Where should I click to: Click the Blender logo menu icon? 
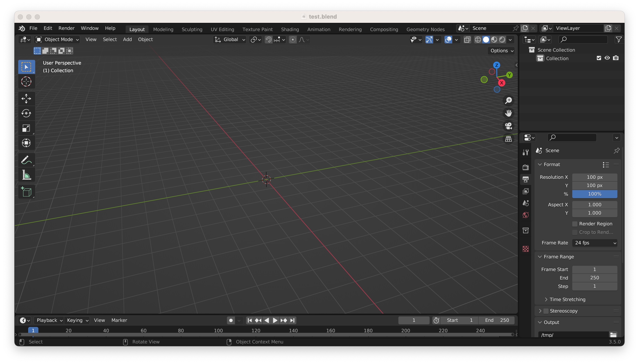click(22, 29)
